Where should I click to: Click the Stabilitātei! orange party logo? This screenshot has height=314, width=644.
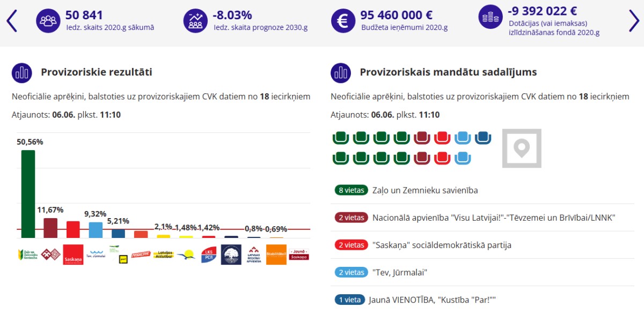(x=276, y=255)
